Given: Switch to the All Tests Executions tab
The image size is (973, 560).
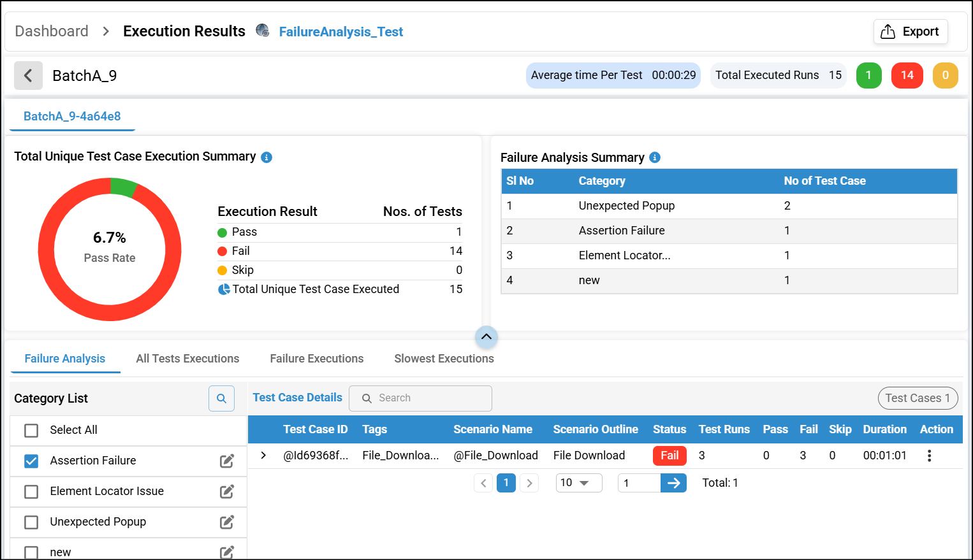Looking at the screenshot, I should pyautogui.click(x=187, y=359).
